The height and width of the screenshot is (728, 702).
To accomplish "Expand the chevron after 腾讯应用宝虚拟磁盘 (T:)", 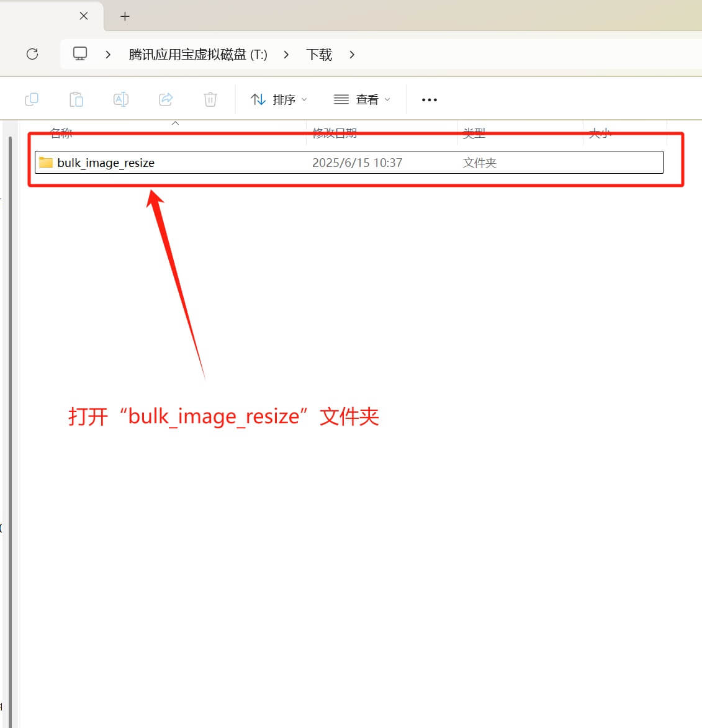I will click(x=286, y=55).
